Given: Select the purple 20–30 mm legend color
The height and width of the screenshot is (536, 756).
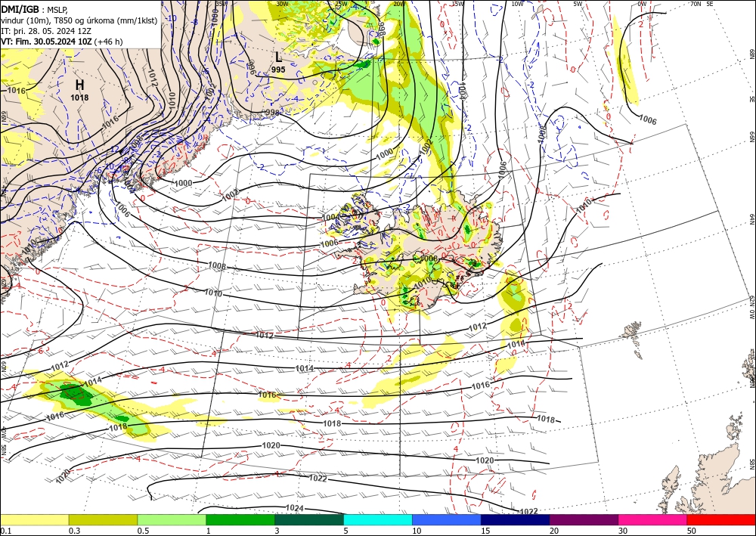Looking at the screenshot, I should [x=584, y=519].
